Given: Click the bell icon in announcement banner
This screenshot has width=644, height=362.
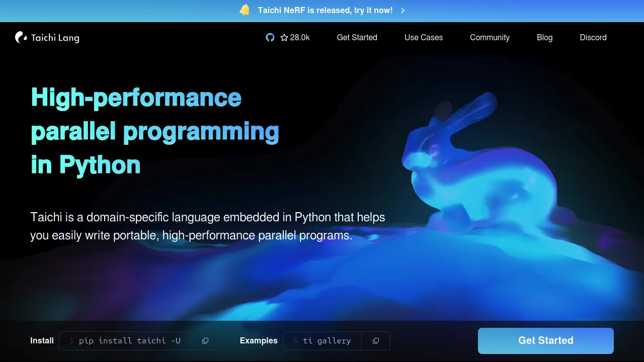Looking at the screenshot, I should tap(245, 10).
